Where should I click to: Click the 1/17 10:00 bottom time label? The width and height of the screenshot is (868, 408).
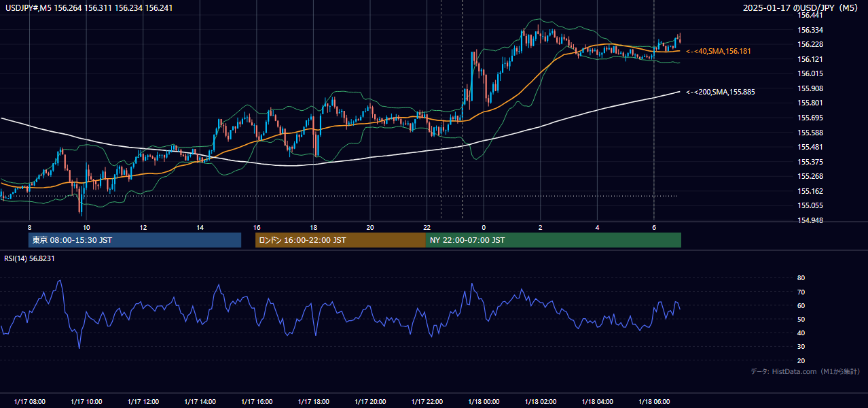86,402
